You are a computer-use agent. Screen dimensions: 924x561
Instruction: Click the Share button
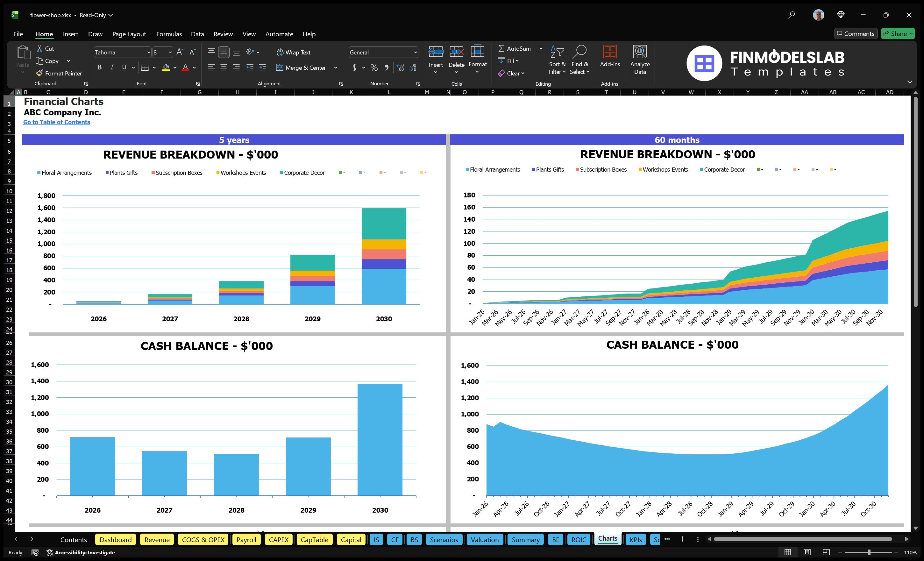tap(897, 33)
